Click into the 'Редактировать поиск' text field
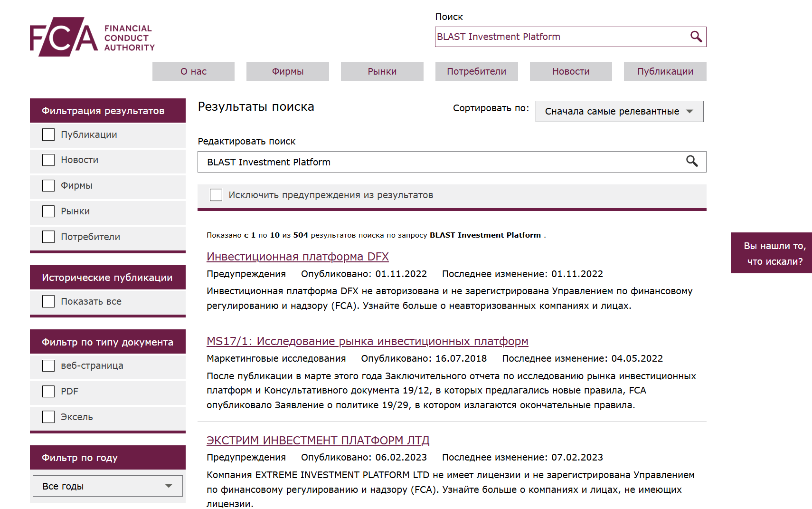 click(x=442, y=162)
